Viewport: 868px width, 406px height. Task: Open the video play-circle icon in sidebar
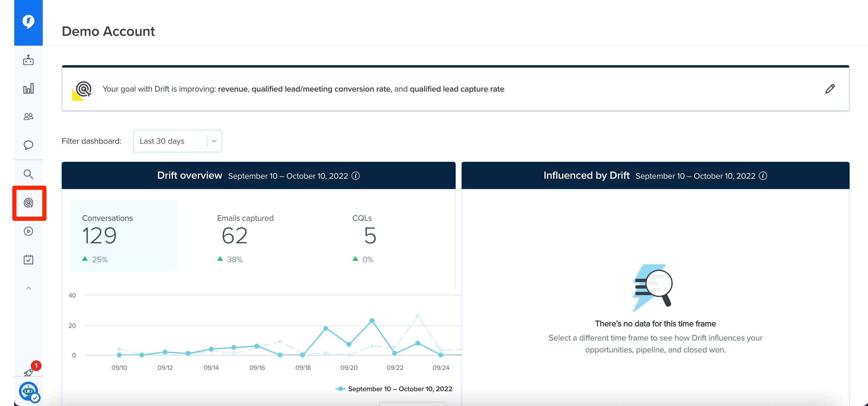28,231
